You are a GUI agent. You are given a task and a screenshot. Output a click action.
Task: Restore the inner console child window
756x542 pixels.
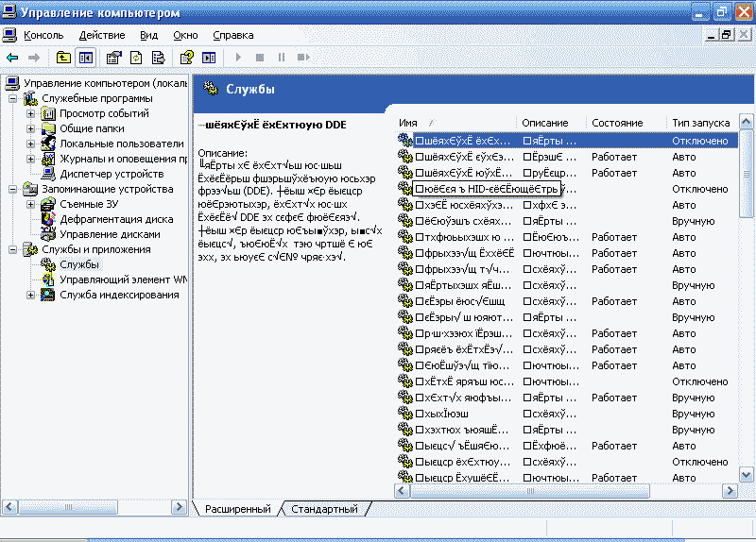click(726, 35)
